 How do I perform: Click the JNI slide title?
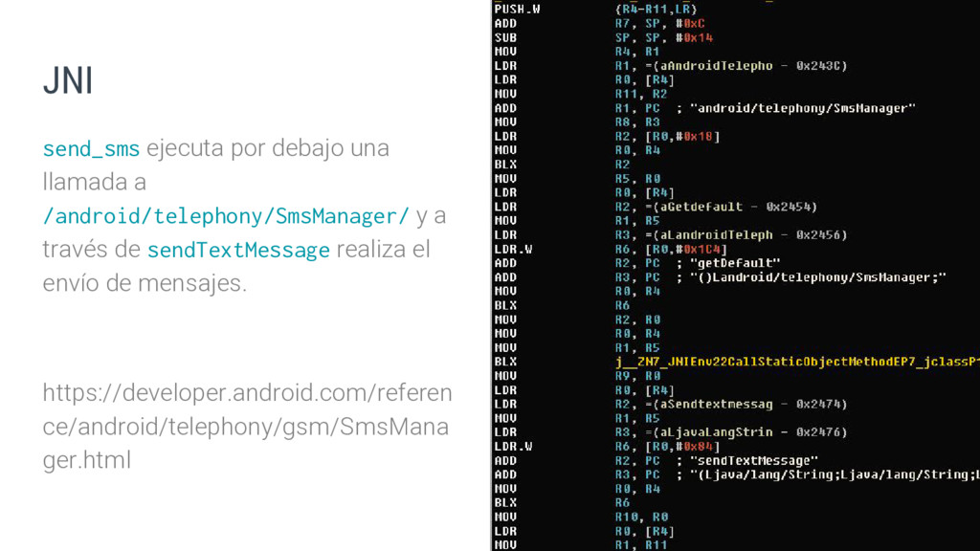click(68, 81)
